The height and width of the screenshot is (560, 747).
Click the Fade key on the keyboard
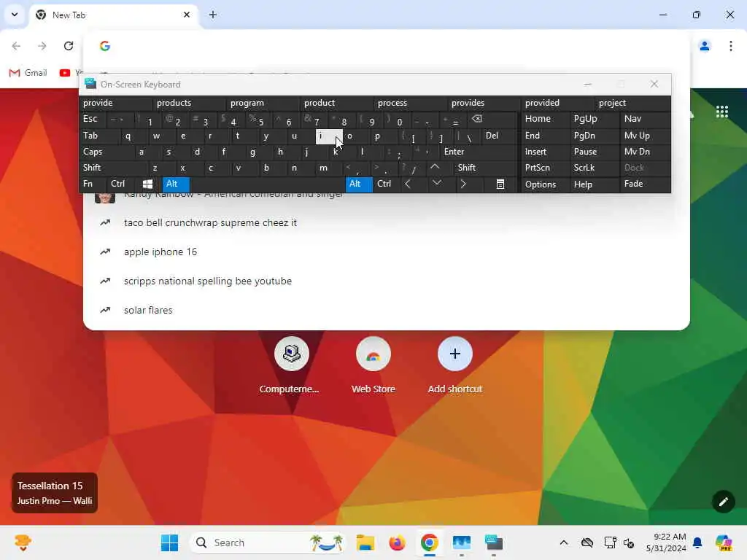[x=646, y=184]
